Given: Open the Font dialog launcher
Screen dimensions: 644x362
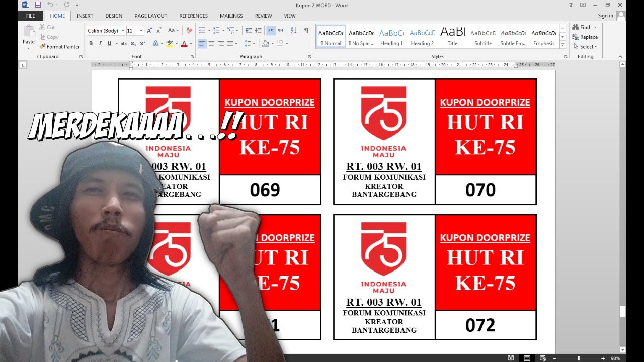Looking at the screenshot, I should click(192, 57).
